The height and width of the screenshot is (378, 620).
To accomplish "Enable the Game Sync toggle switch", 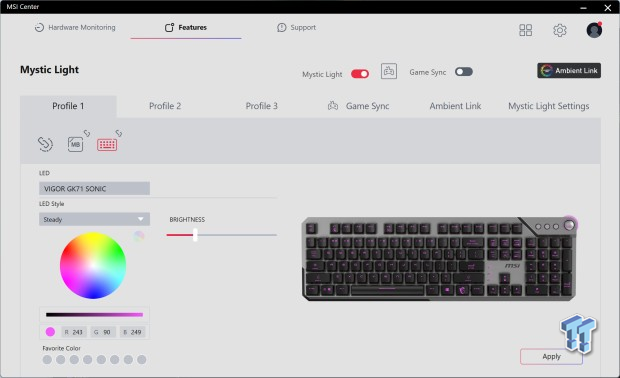I will [464, 72].
